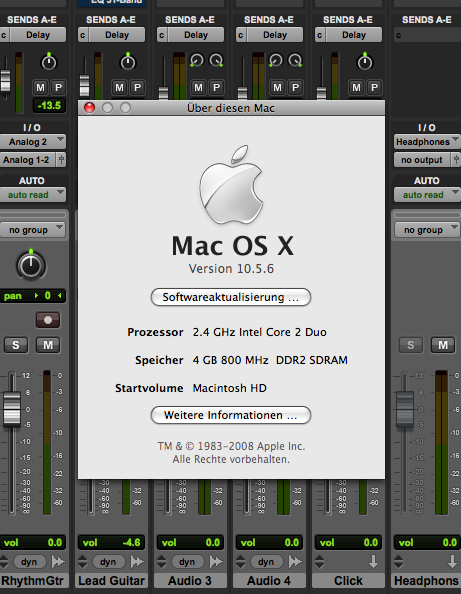The image size is (461, 594).
Task: Click the track type icon on Audio 4
Action: click(295, 561)
